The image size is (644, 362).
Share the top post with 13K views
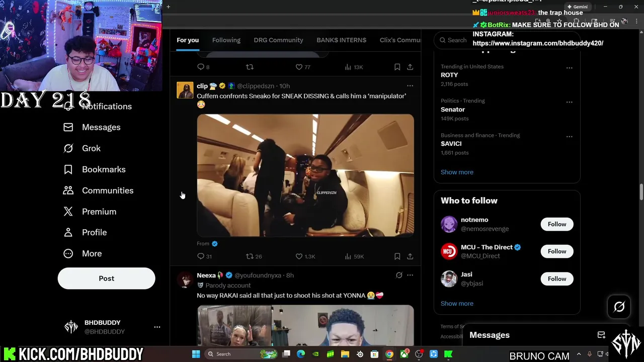(x=410, y=67)
